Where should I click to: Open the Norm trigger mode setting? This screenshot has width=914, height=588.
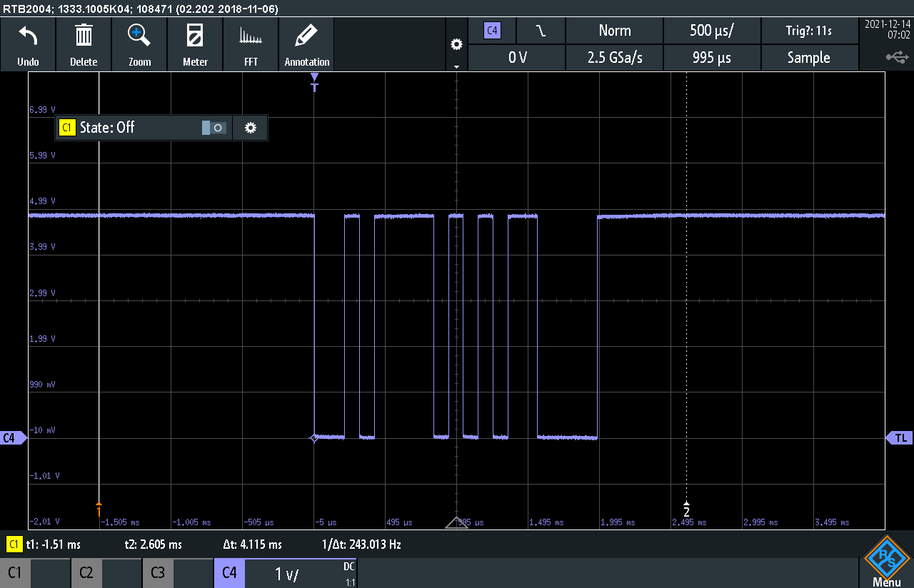tap(614, 31)
